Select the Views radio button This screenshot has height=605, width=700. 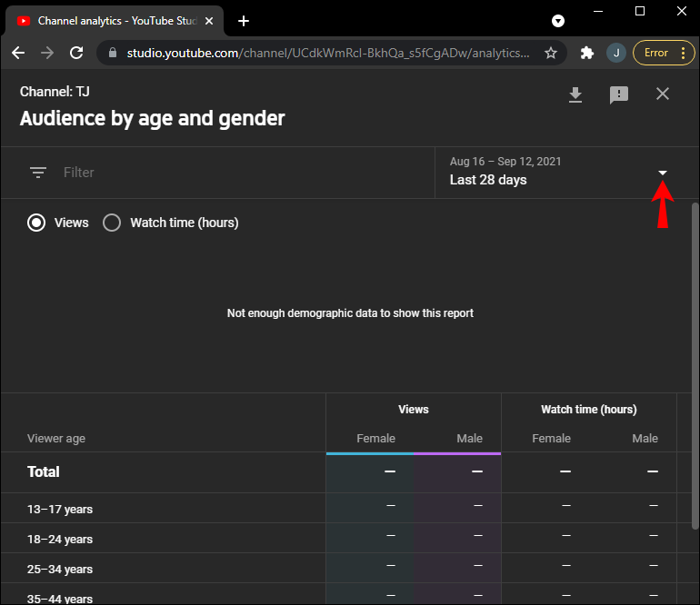36,223
